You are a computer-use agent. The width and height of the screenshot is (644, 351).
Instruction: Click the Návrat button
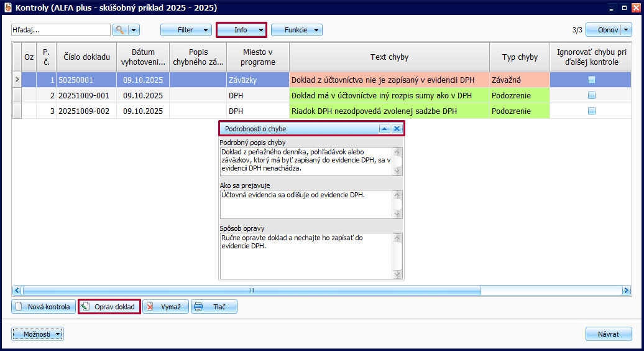pos(608,334)
